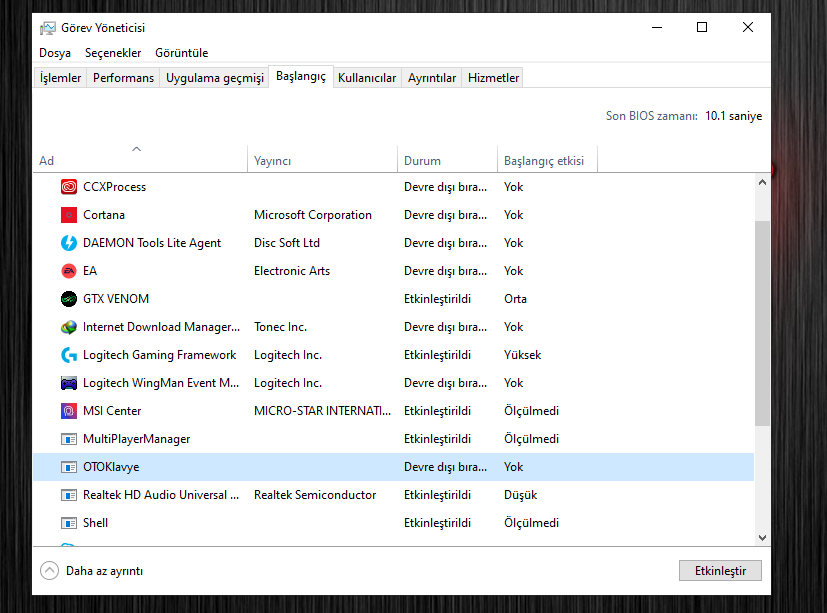
Task: Click the scrollbar down arrow
Action: coord(762,538)
